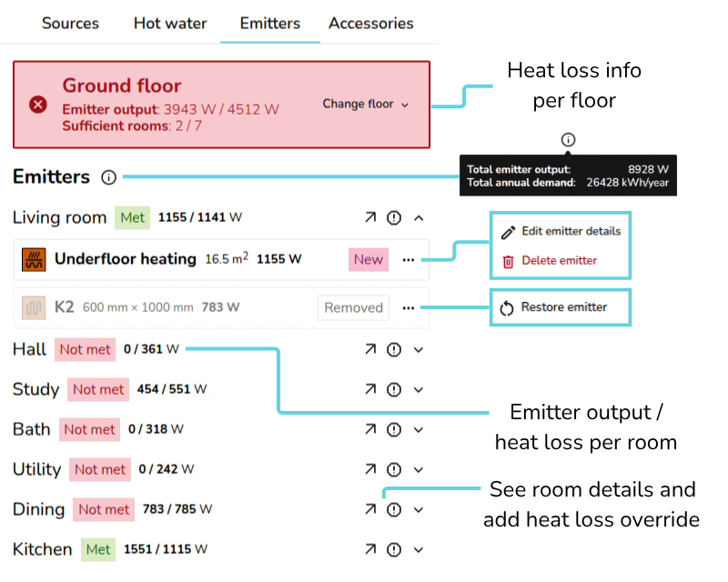
Task: Open the Accessories tab
Action: pos(370,24)
